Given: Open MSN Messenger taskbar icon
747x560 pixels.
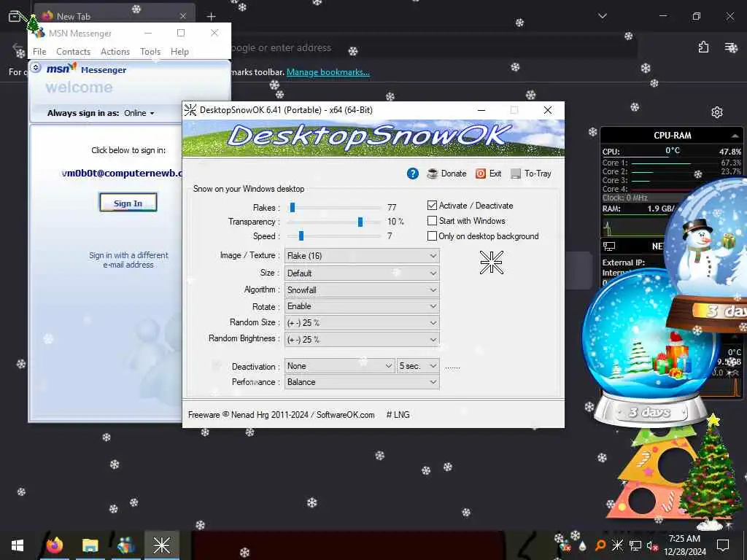Looking at the screenshot, I should [125, 545].
